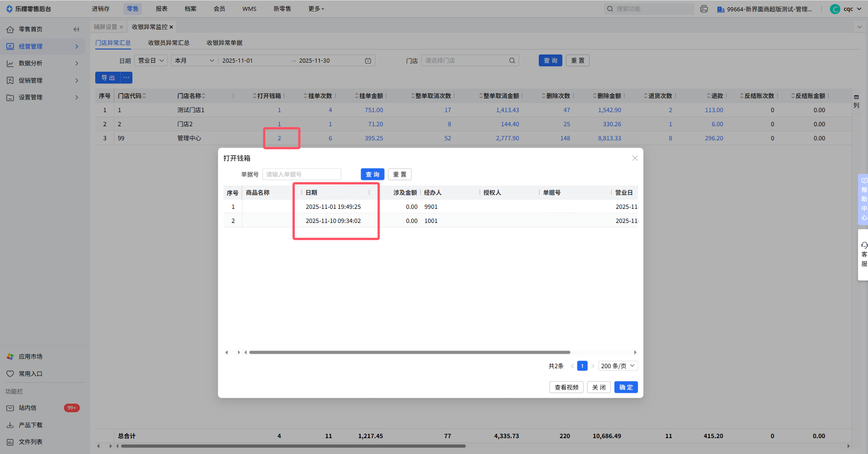Focus the 搜索功能 search box
868x454 pixels.
tap(649, 9)
